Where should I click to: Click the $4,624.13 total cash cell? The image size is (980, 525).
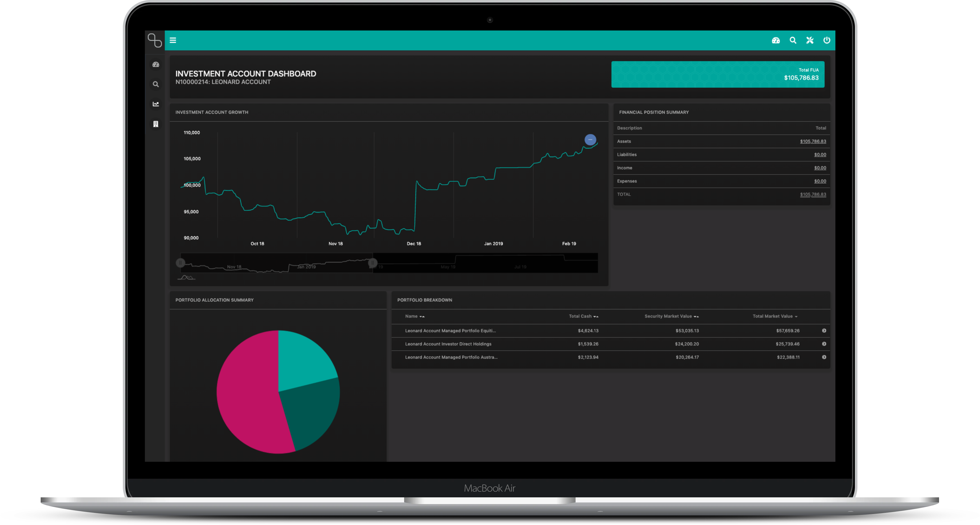click(588, 331)
